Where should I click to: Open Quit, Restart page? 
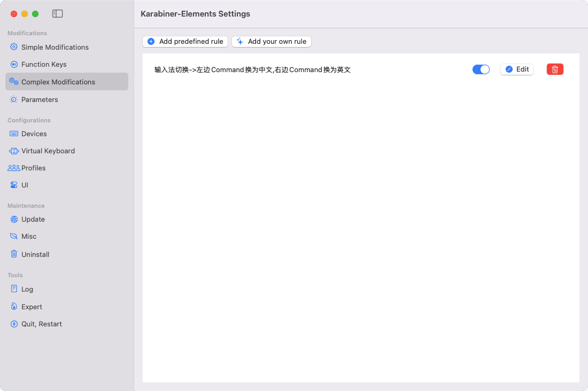pos(41,324)
